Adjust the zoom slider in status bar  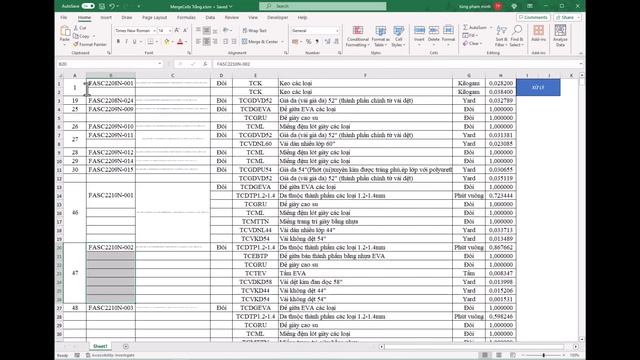tap(543, 355)
